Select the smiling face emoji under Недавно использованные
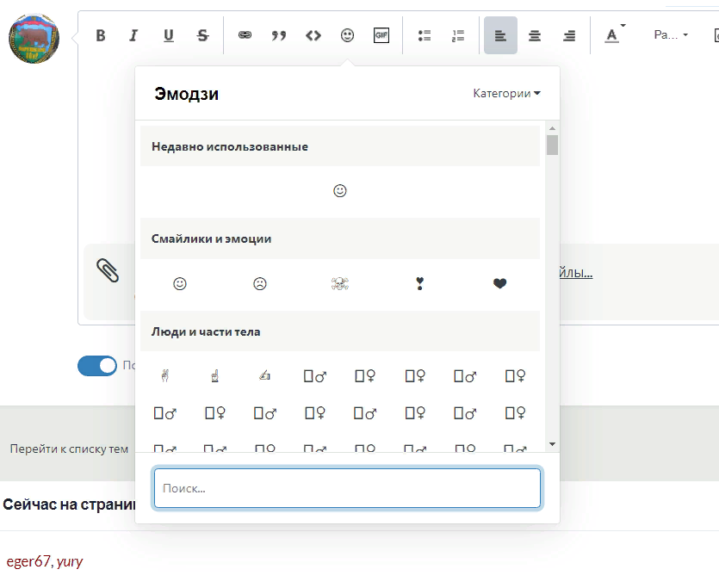 (x=340, y=190)
